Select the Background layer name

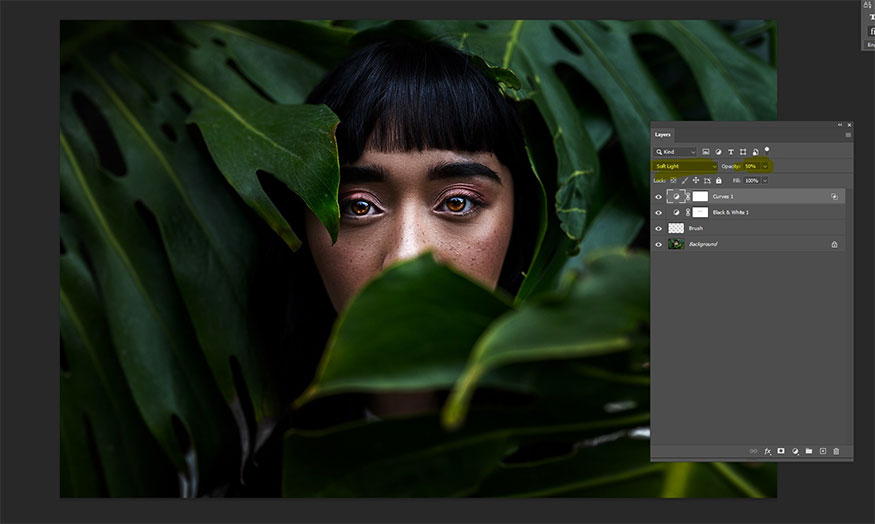click(x=703, y=244)
